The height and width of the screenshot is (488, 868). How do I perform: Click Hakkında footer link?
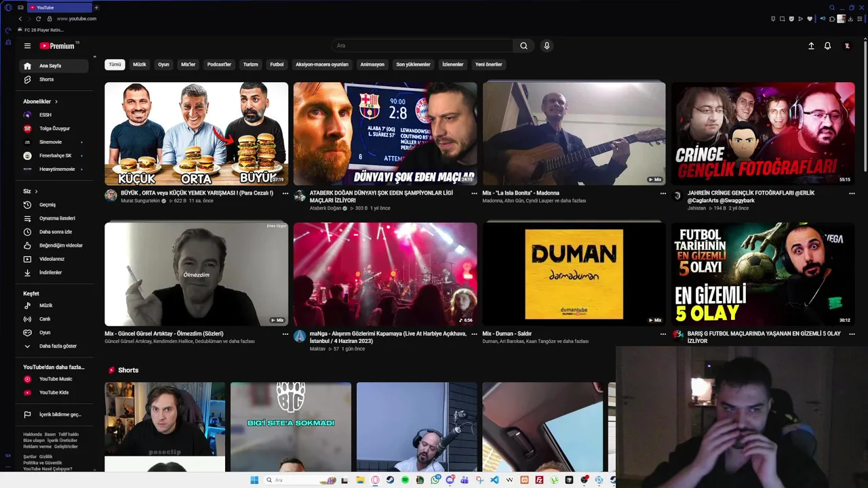33,434
